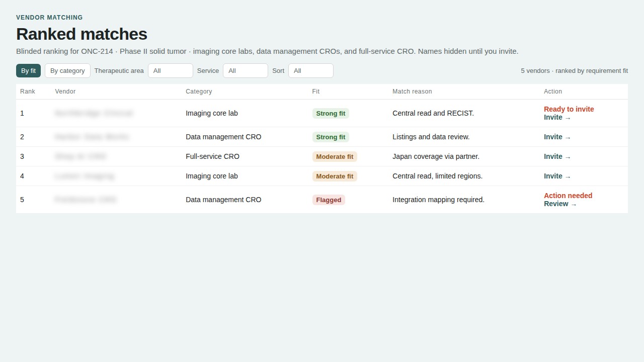
Task: Open the Therapeutic area dropdown
Action: pyautogui.click(x=171, y=71)
